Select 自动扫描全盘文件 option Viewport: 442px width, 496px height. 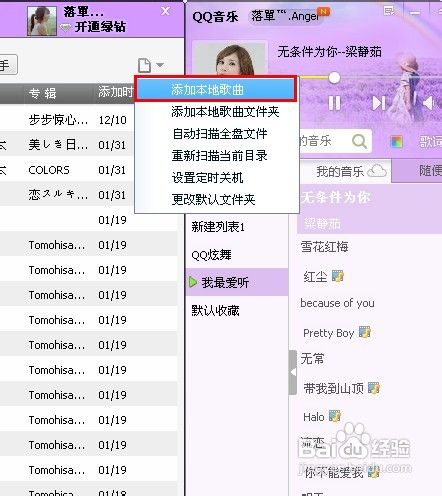click(220, 134)
